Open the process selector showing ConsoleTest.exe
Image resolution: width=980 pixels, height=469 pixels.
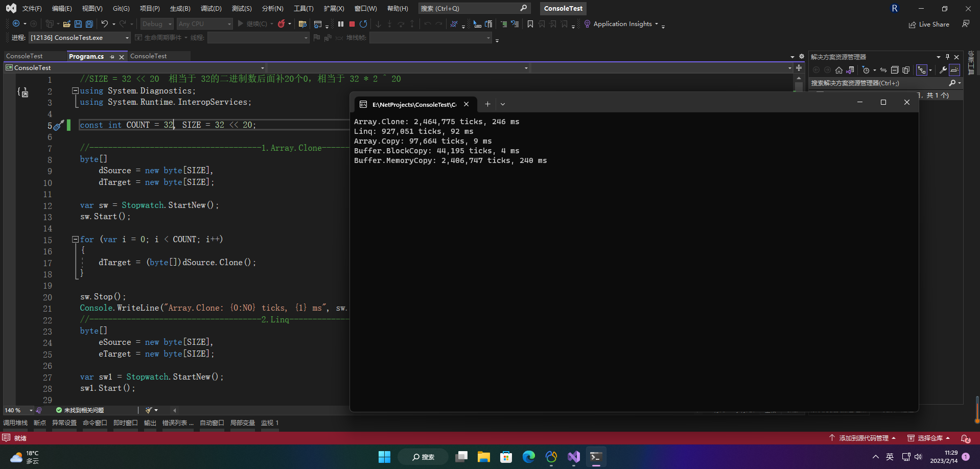tap(80, 38)
